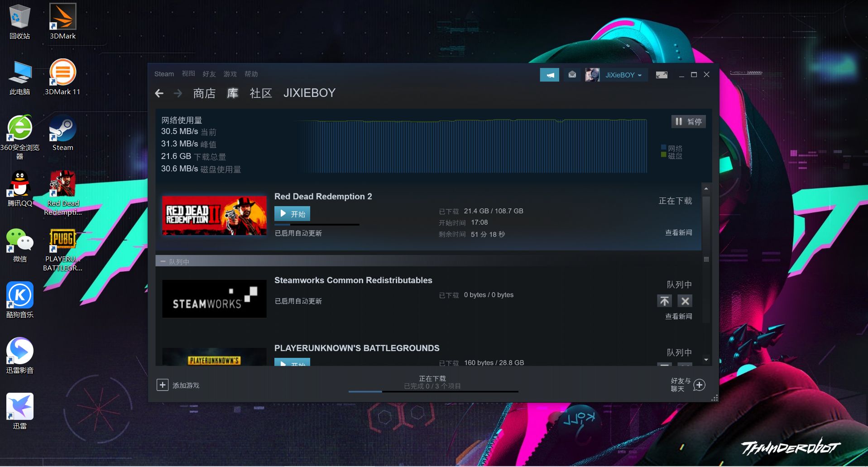Pause all downloads with 暂停 button
This screenshot has width=868, height=467.
[688, 121]
